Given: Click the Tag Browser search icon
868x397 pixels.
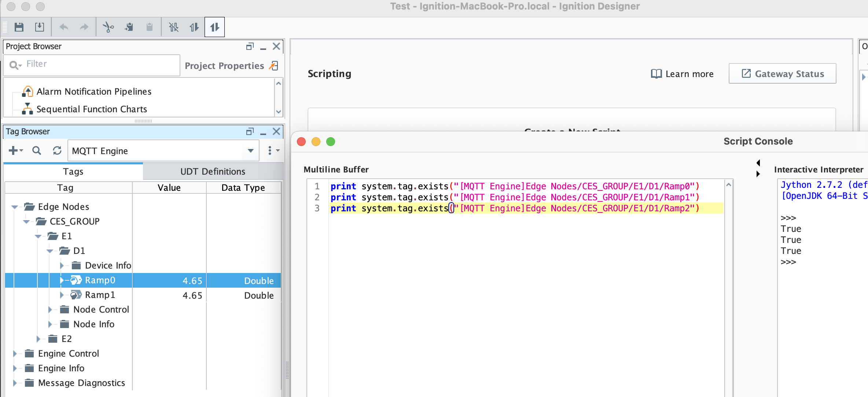Looking at the screenshot, I should pos(37,150).
